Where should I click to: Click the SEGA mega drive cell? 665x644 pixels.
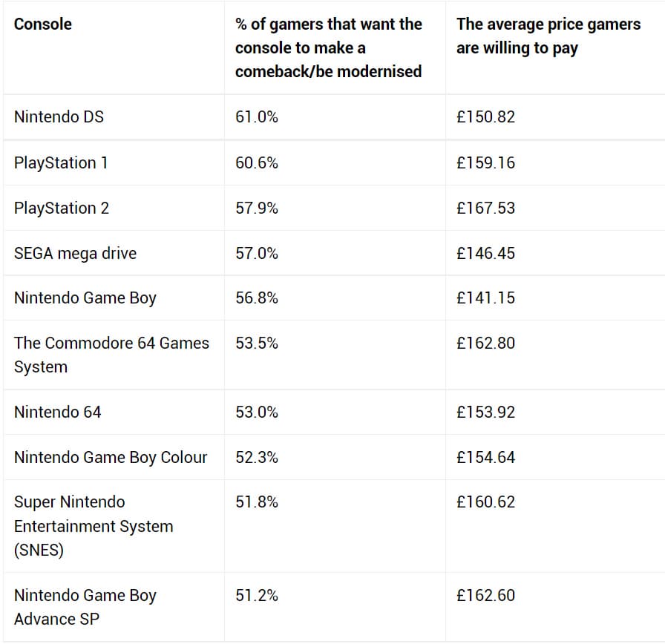[x=75, y=253]
